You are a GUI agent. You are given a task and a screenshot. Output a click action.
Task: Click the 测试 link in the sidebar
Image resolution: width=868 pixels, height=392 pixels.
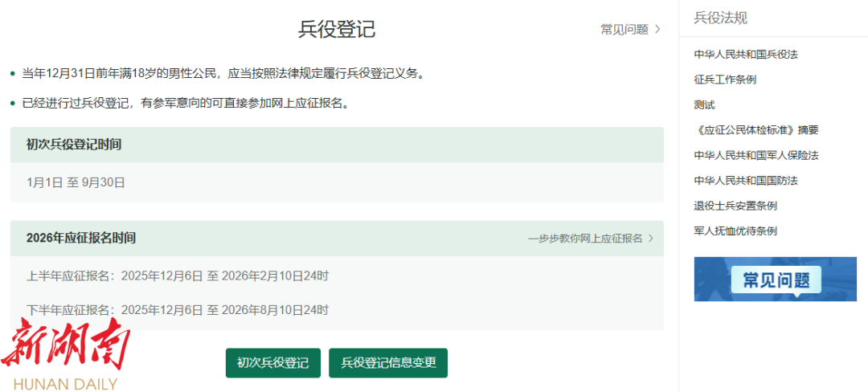(704, 104)
